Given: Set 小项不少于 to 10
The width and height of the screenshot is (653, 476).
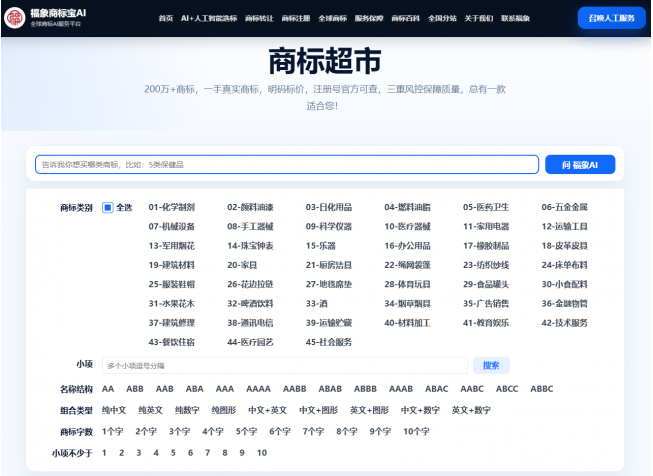Looking at the screenshot, I should [x=262, y=453].
